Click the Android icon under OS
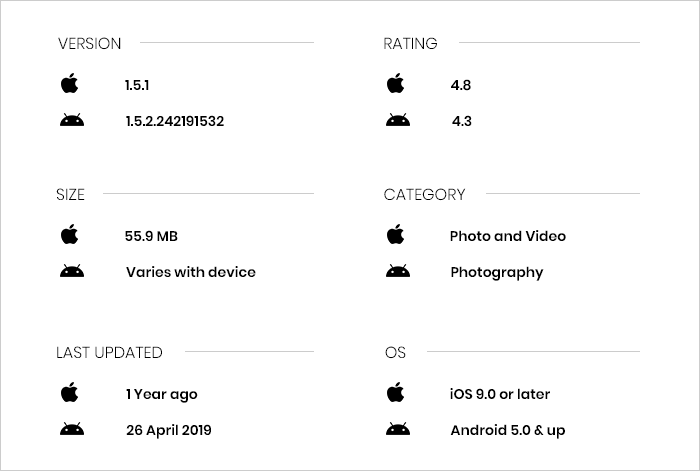The height and width of the screenshot is (471, 700). click(x=398, y=429)
